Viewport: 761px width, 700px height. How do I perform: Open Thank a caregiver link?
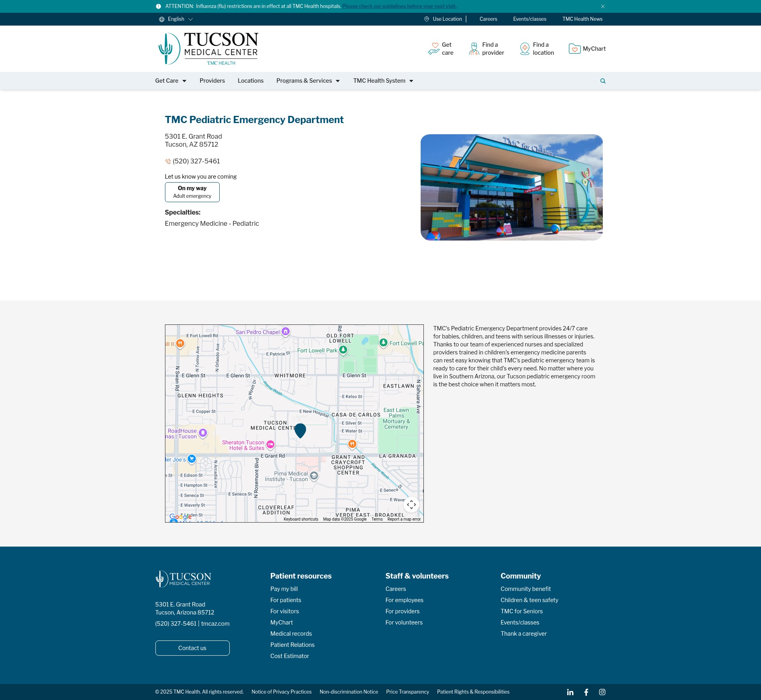pos(524,634)
